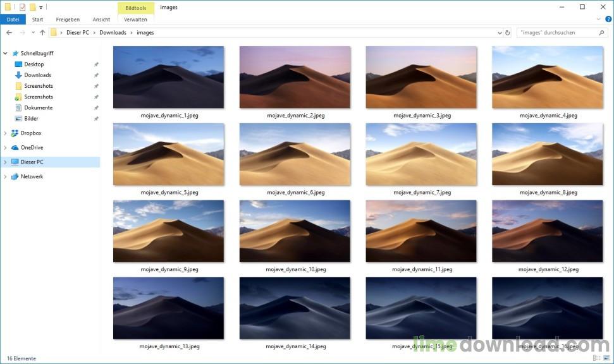Screen dimensions: 614x364
Task: Click Downloads in the address breadcrumb
Action: pyautogui.click(x=113, y=32)
